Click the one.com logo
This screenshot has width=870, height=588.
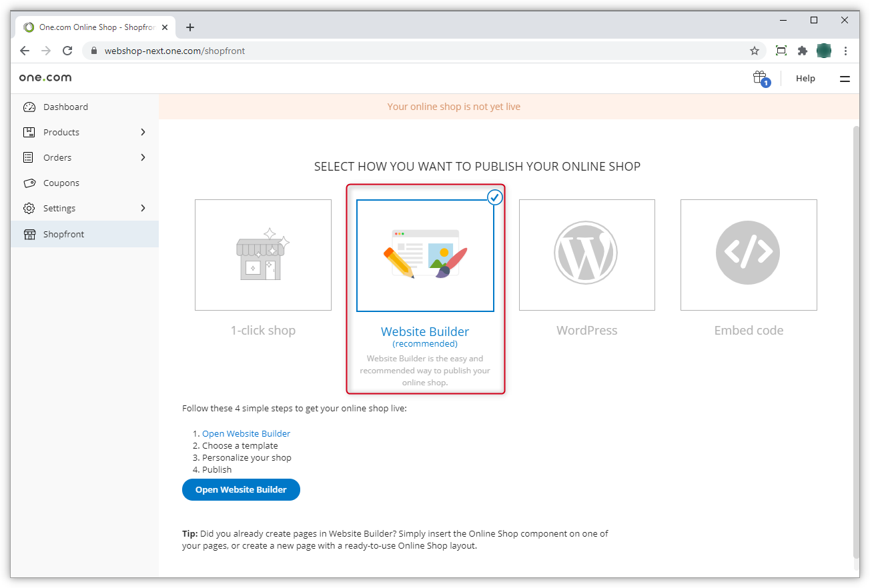[45, 77]
